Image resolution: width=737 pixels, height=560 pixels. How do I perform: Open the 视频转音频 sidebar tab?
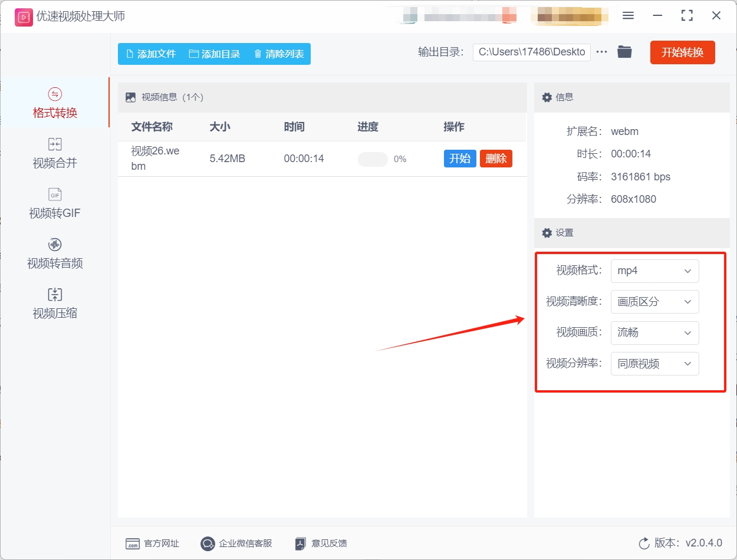pos(55,254)
